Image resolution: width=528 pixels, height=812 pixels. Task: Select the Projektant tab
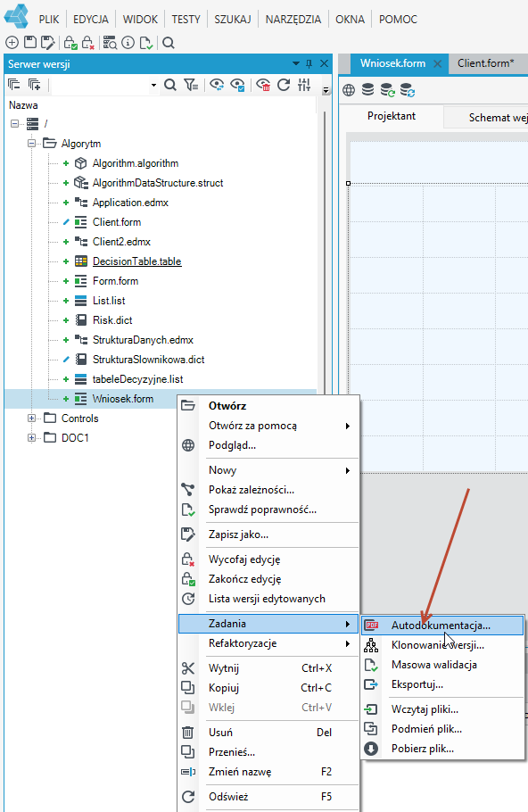[x=392, y=116]
